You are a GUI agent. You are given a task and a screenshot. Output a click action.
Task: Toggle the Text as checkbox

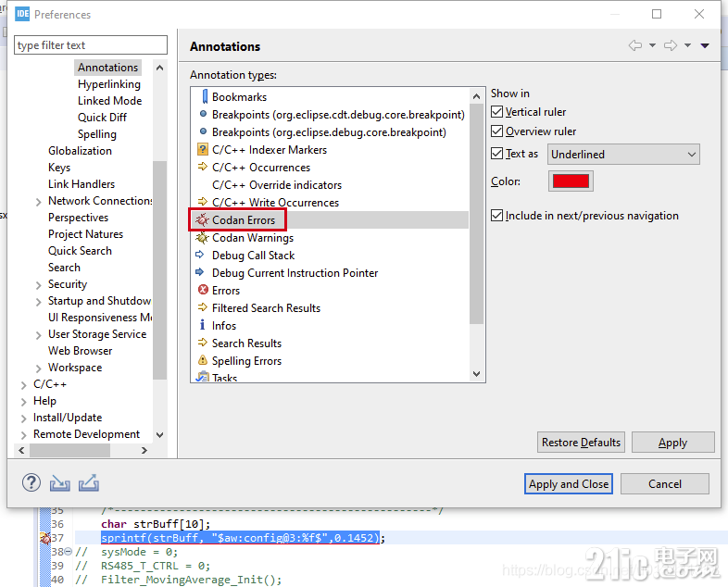496,154
